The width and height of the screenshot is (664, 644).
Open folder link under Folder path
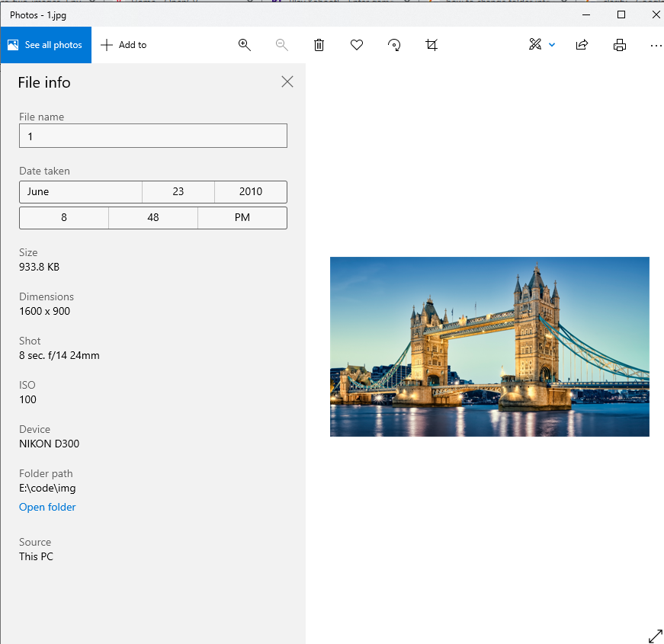[47, 507]
